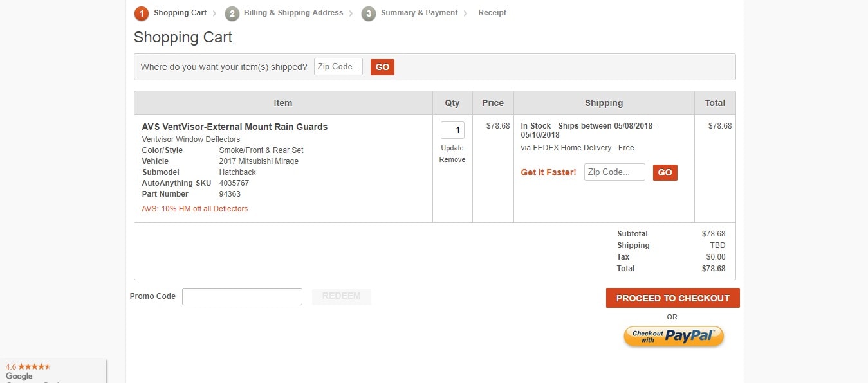Click the Qty column header
Screen dimensions: 868x383
pyautogui.click(x=452, y=103)
